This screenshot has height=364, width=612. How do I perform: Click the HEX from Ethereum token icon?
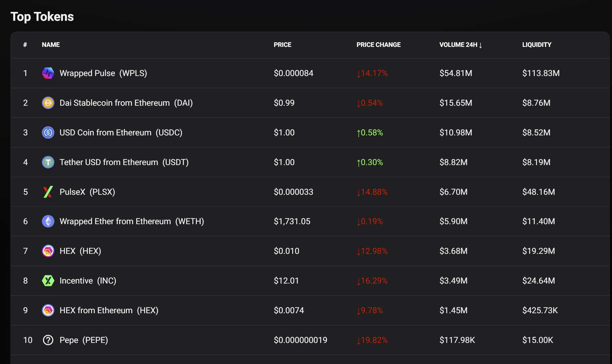[48, 310]
